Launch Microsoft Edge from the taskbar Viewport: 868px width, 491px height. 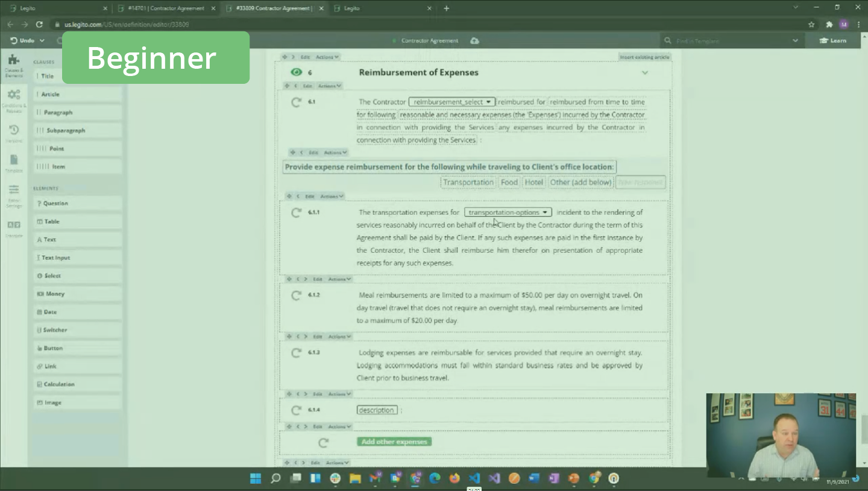point(435,478)
